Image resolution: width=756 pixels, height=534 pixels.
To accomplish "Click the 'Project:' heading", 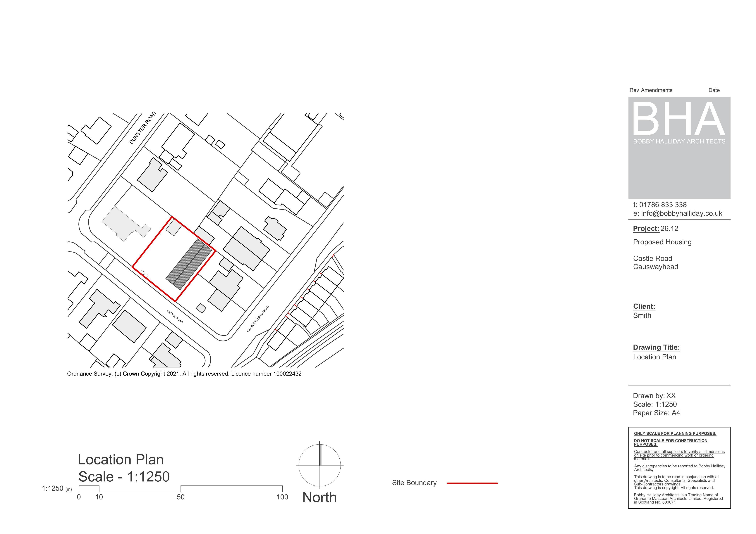I will click(646, 229).
